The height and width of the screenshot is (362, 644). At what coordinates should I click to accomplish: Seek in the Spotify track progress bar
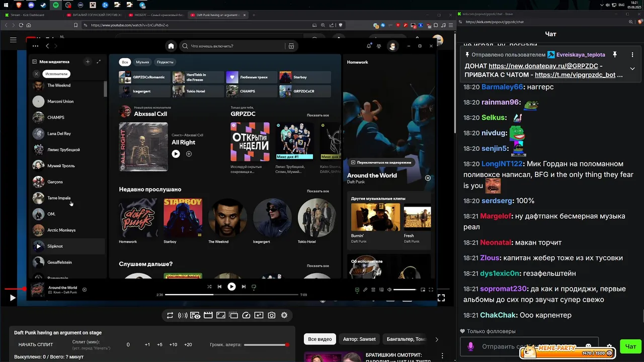coord(231,295)
